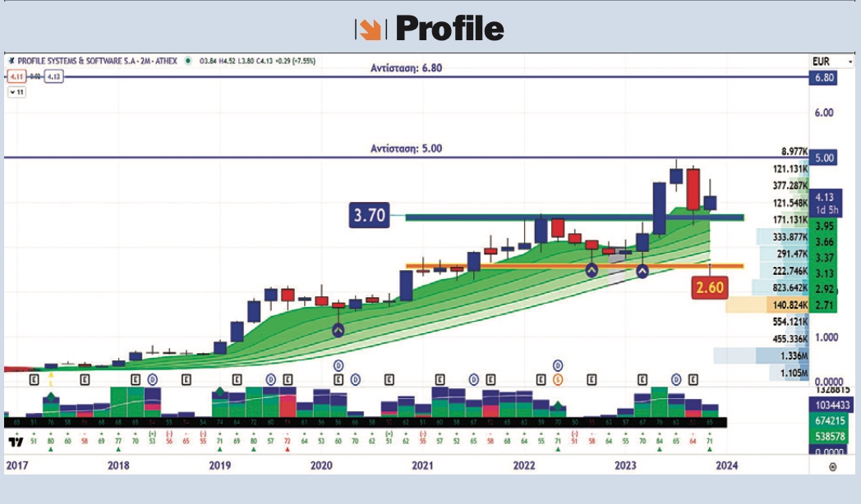Click the red 4.11 sell price box
Viewport: 861px width, 504px height.
pyautogui.click(x=16, y=77)
